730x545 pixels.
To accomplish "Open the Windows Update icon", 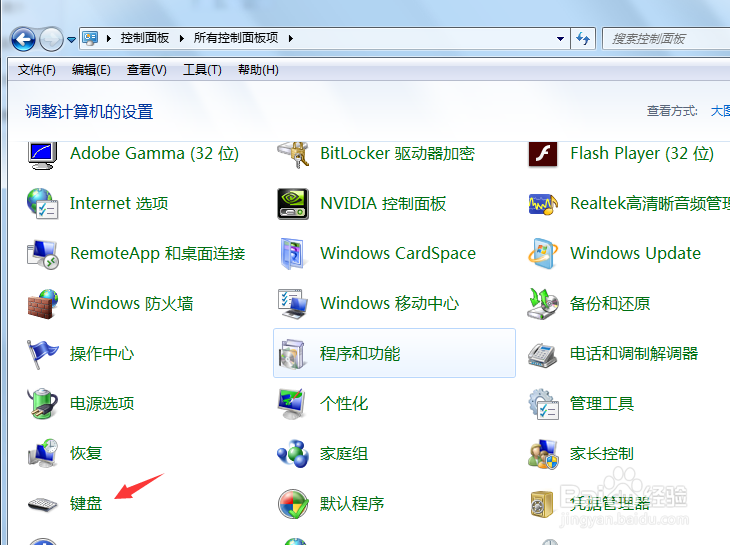I will click(x=543, y=253).
